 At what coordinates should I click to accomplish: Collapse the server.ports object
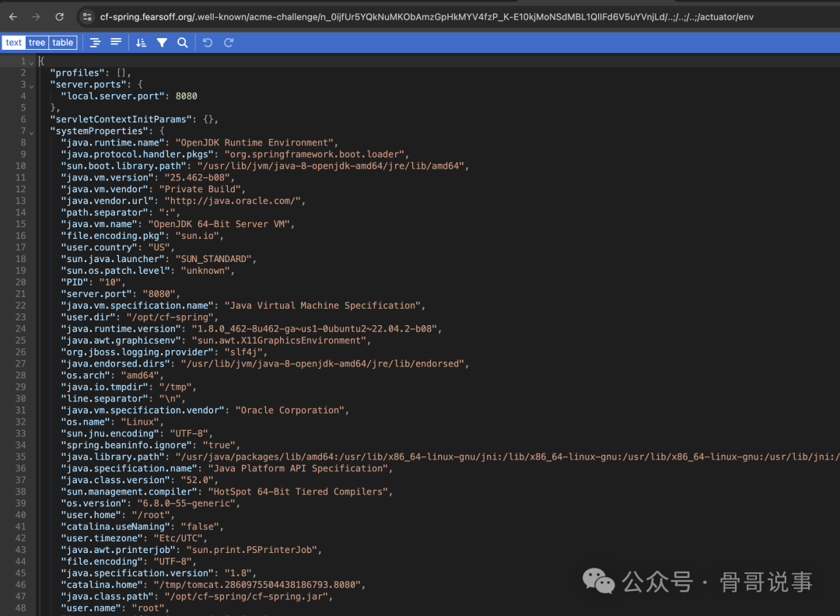coord(31,84)
